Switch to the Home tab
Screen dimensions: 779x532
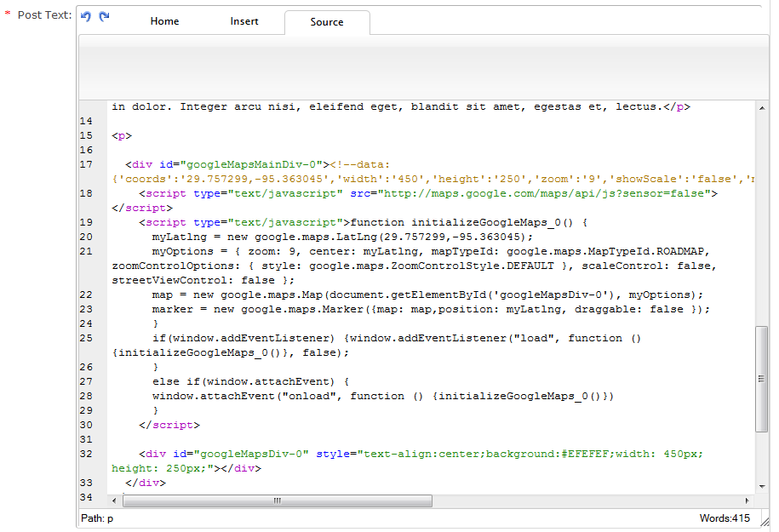164,21
